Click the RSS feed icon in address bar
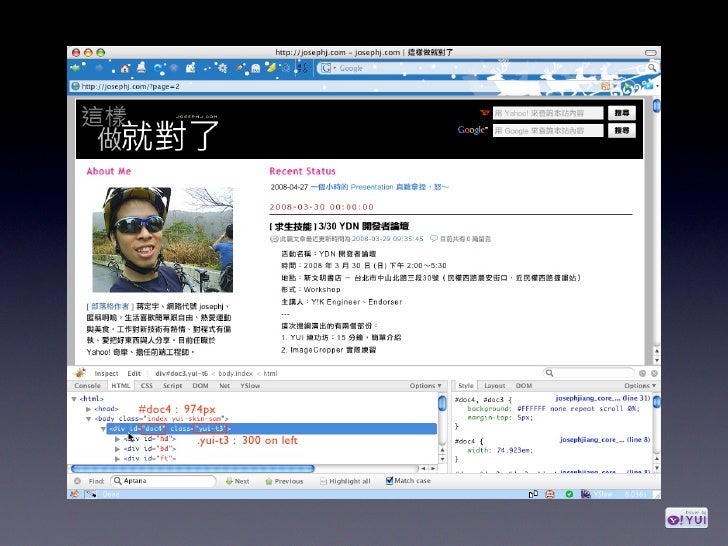Screen dimensions: 728x546 pyautogui.click(x=605, y=86)
